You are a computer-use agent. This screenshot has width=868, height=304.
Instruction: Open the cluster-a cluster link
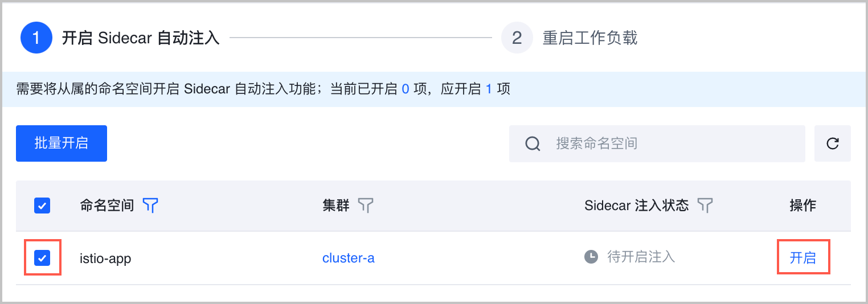(348, 258)
